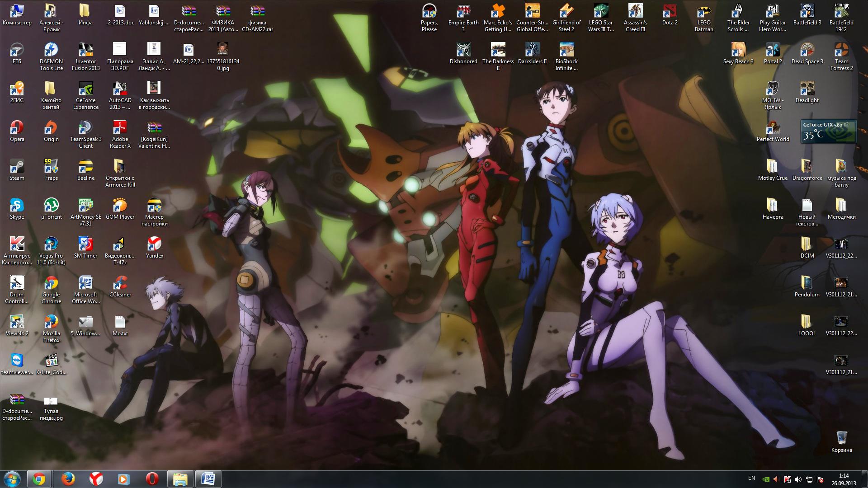Open the Portal 2 game shortcut
Screen dimensions: 868x488
(x=773, y=50)
